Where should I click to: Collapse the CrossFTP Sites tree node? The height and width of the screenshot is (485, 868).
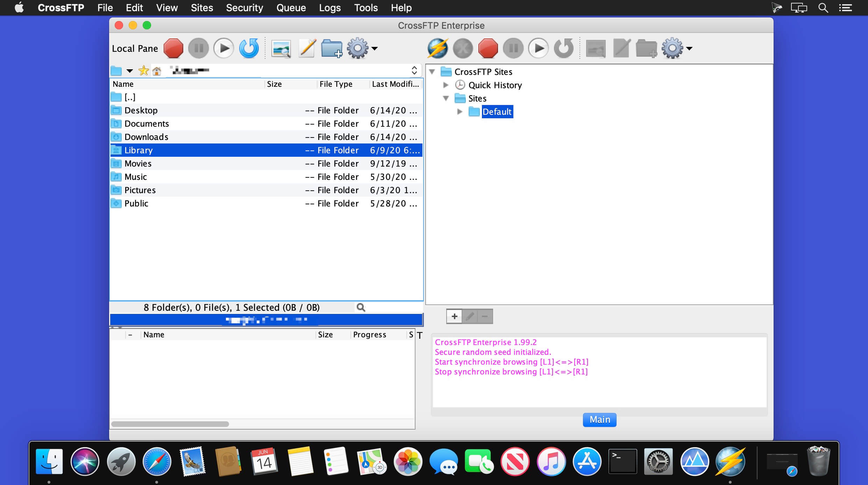pyautogui.click(x=432, y=72)
